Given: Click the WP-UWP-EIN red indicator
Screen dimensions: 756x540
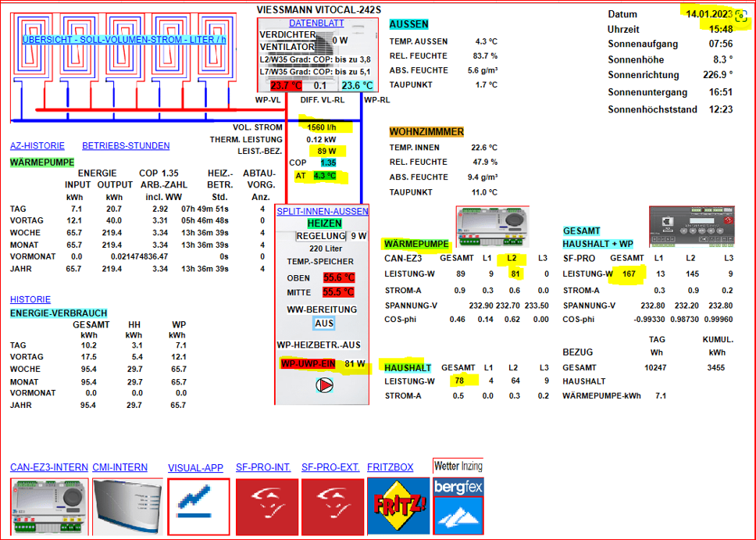Looking at the screenshot, I should tap(308, 364).
